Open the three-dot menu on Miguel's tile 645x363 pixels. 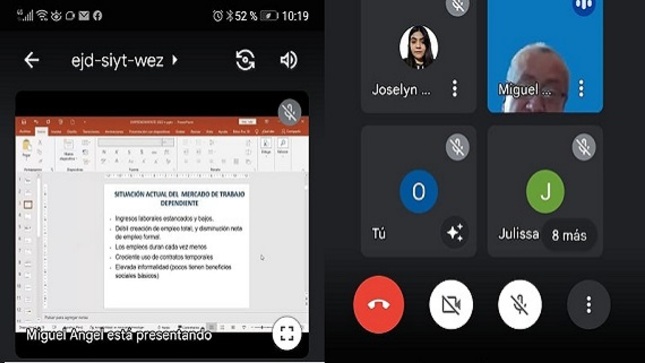click(x=581, y=88)
